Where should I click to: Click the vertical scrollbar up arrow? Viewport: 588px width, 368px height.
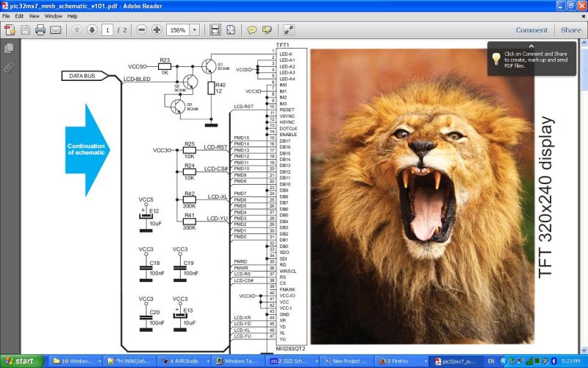[584, 43]
